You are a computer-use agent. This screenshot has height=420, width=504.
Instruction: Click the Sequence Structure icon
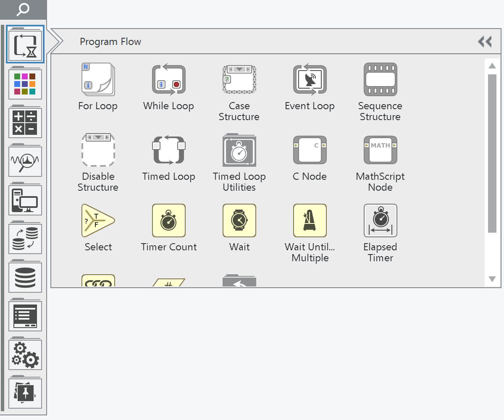click(x=380, y=80)
